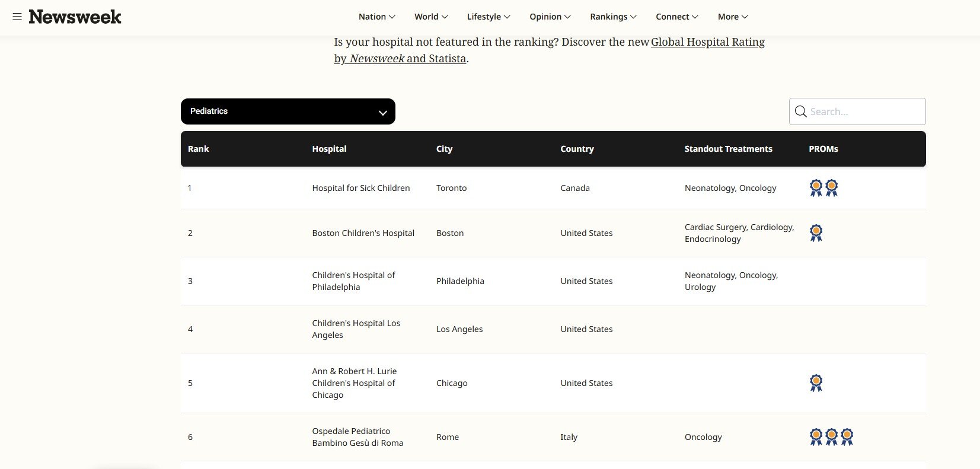This screenshot has height=469, width=980.
Task: Expand the Nation menu
Action: coord(376,17)
